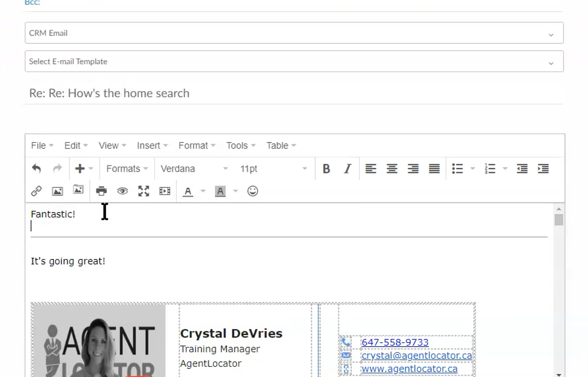
Task: Align text right
Action: 413,169
